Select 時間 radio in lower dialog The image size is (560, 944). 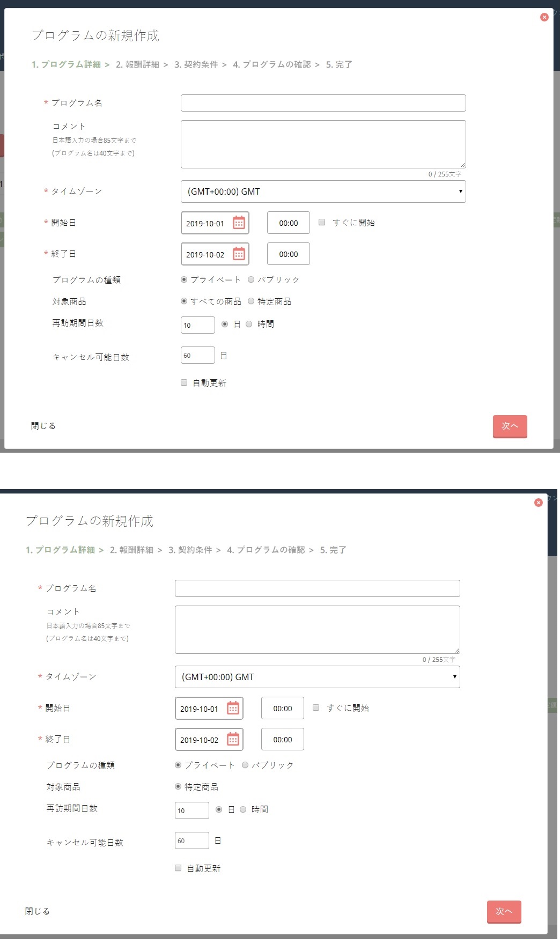click(x=243, y=809)
